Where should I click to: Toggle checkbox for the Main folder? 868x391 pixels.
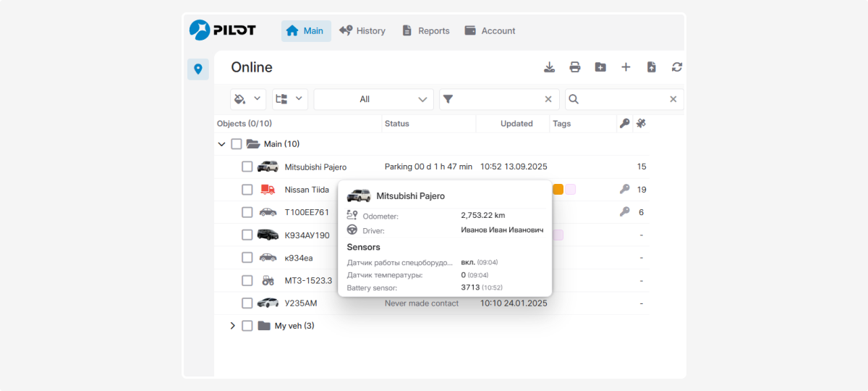pos(237,144)
